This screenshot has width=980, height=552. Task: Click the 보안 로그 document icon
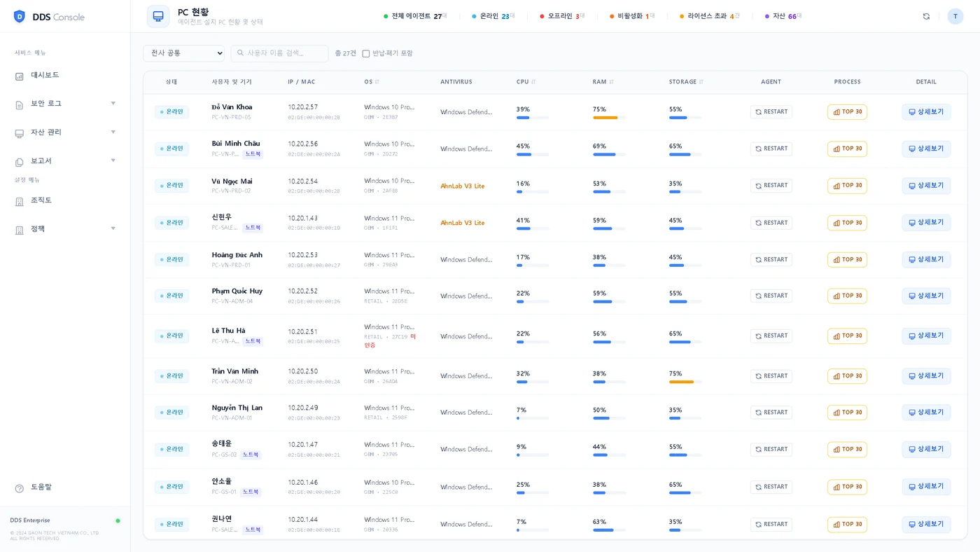(20, 104)
